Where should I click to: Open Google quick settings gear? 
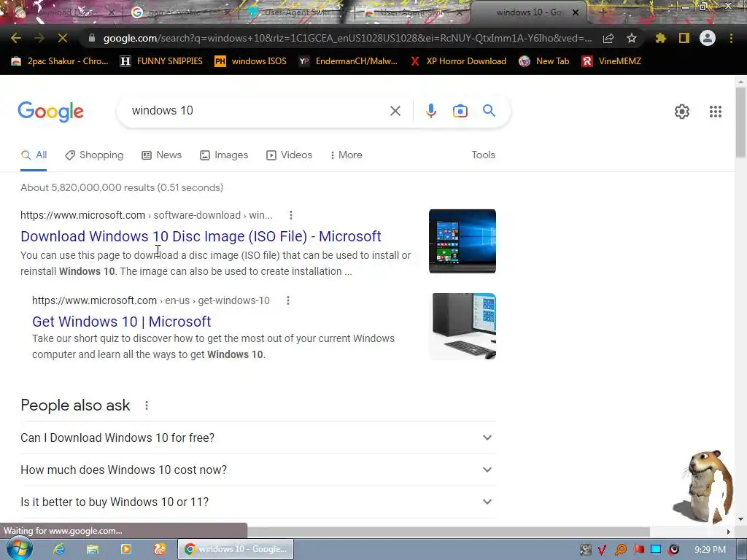point(682,112)
